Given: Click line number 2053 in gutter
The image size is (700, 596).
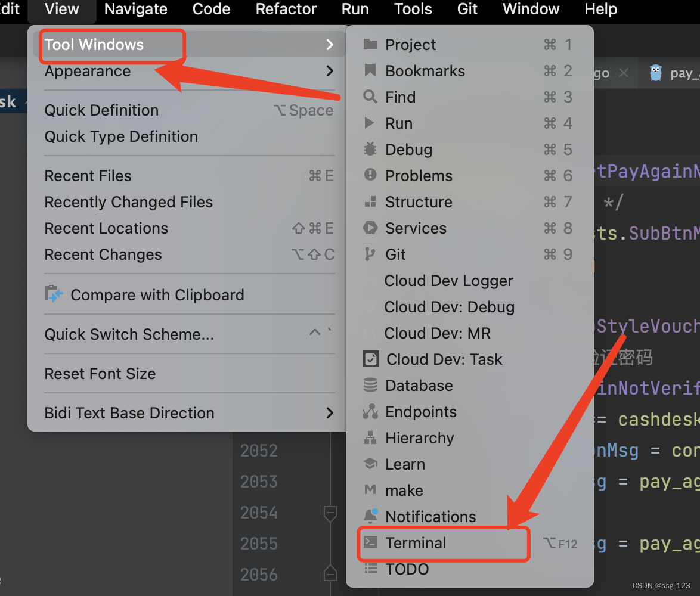Looking at the screenshot, I should point(259,482).
